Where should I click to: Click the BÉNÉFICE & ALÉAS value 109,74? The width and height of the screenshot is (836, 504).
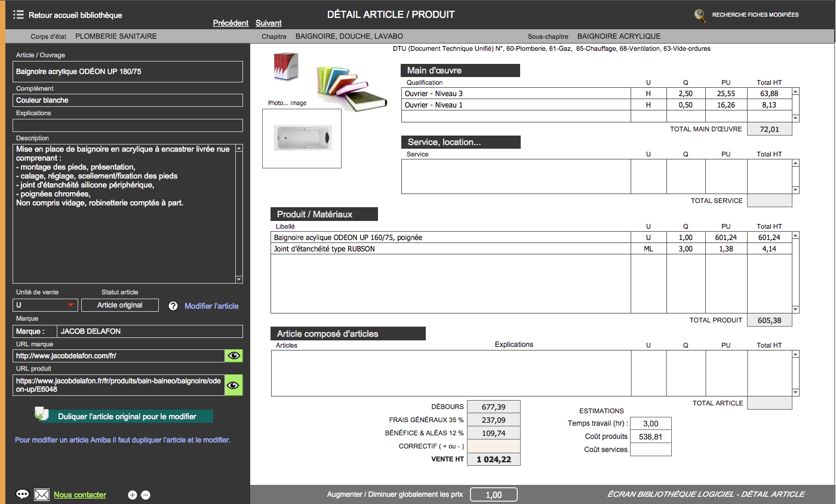(x=493, y=433)
